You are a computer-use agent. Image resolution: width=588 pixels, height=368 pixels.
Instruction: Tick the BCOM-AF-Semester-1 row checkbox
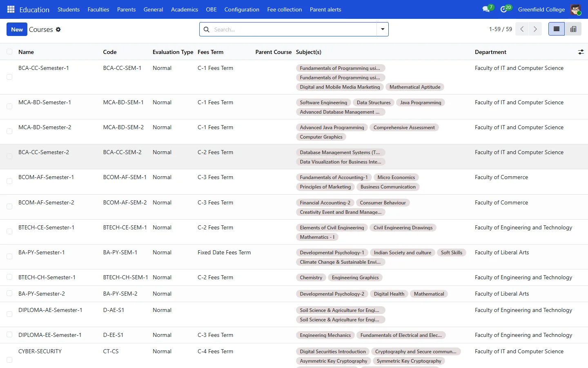click(9, 181)
